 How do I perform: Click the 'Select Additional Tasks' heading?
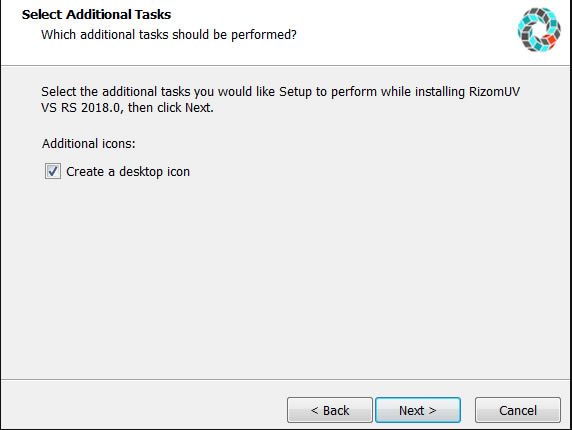pos(96,15)
